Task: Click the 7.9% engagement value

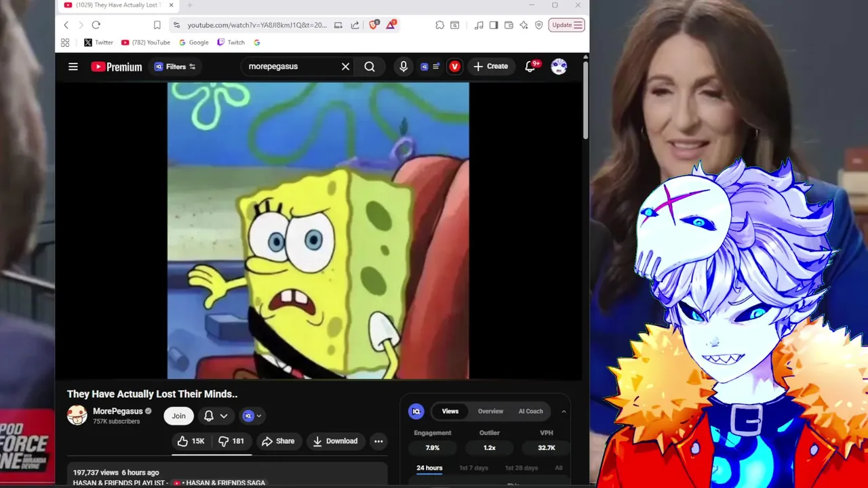Action: [433, 448]
